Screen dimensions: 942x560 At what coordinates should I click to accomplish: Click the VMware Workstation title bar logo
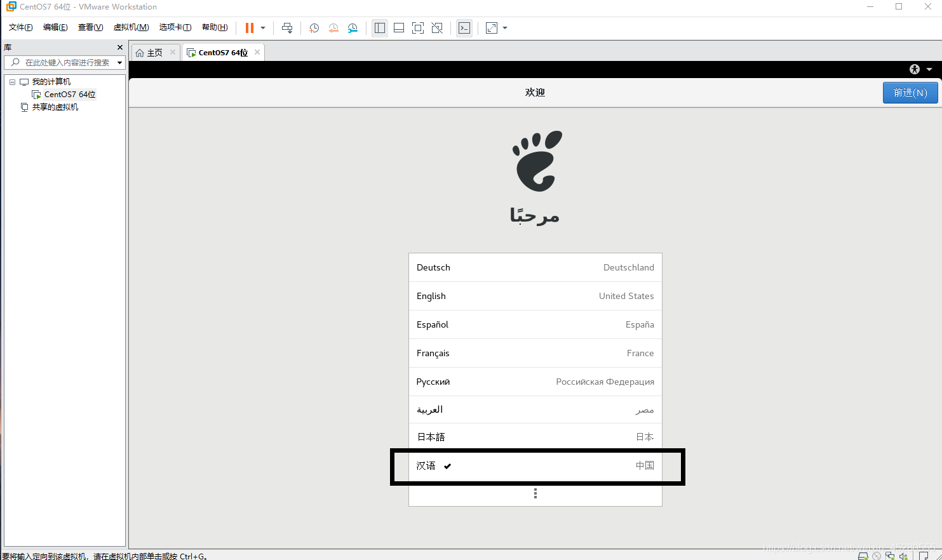pos(11,6)
